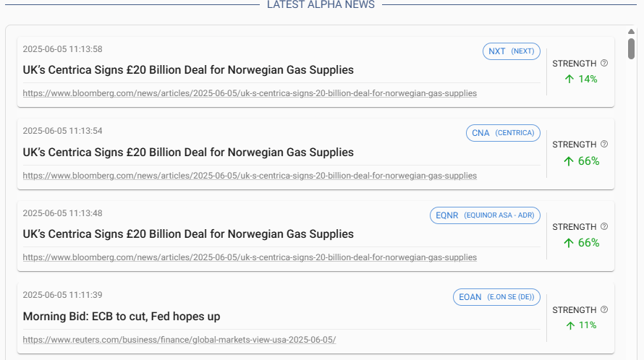Click the 66% strength value in EQNR card
644x360 pixels.
pos(588,243)
